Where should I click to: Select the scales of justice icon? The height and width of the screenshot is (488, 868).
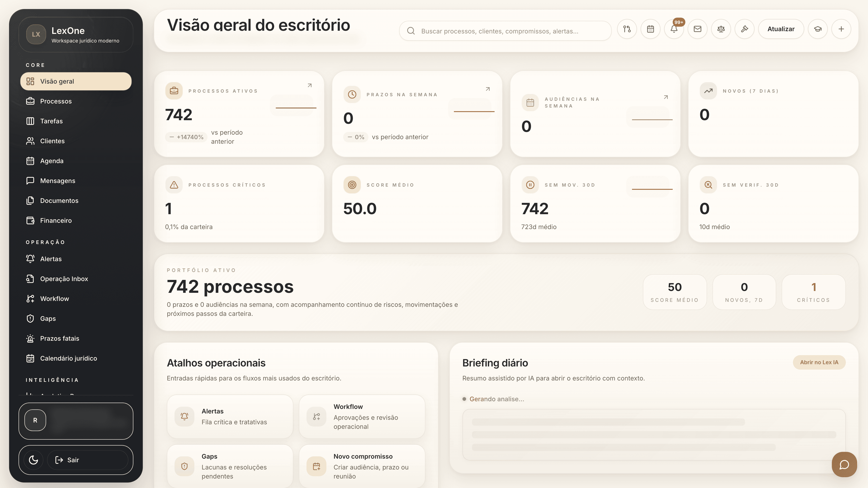[x=721, y=29]
